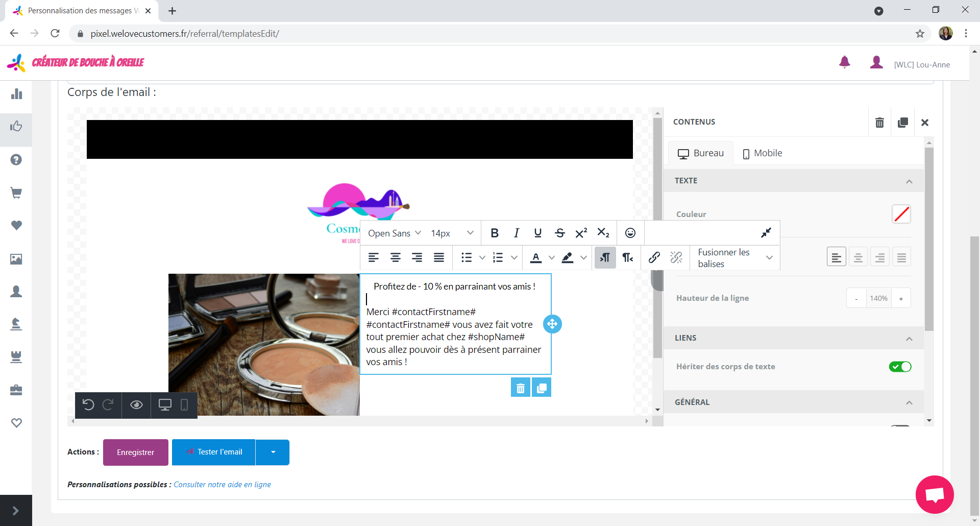Open the Couleur text color swatch

901,214
